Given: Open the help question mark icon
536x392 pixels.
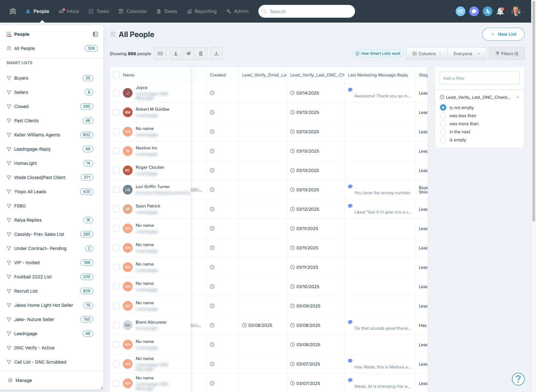Looking at the screenshot, I should click(518, 379).
